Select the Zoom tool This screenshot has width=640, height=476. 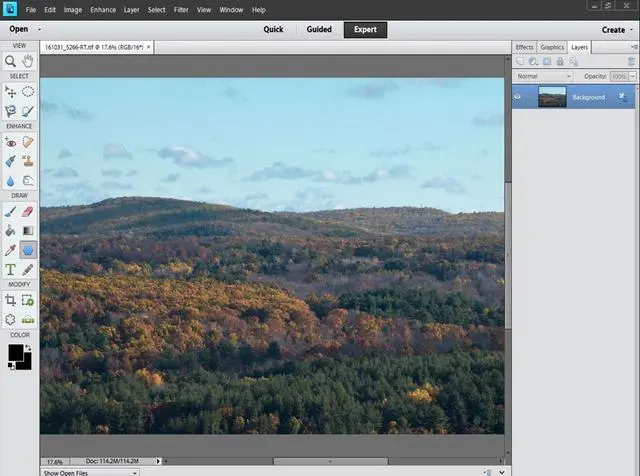pos(10,61)
